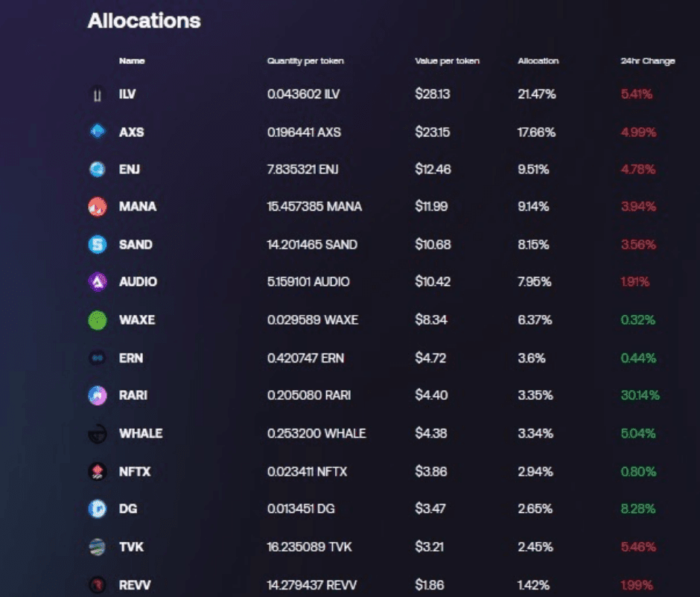Select the SAND token icon

coord(98,244)
